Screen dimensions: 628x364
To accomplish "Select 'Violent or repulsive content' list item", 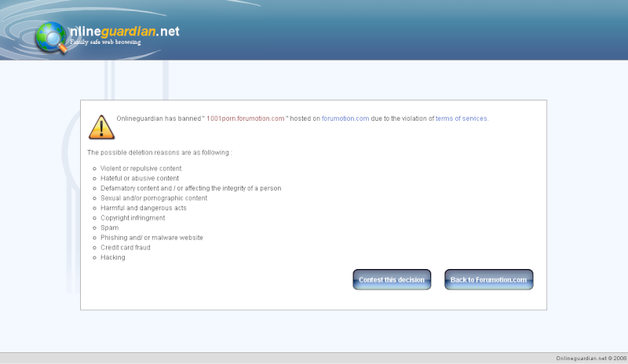I will 141,169.
